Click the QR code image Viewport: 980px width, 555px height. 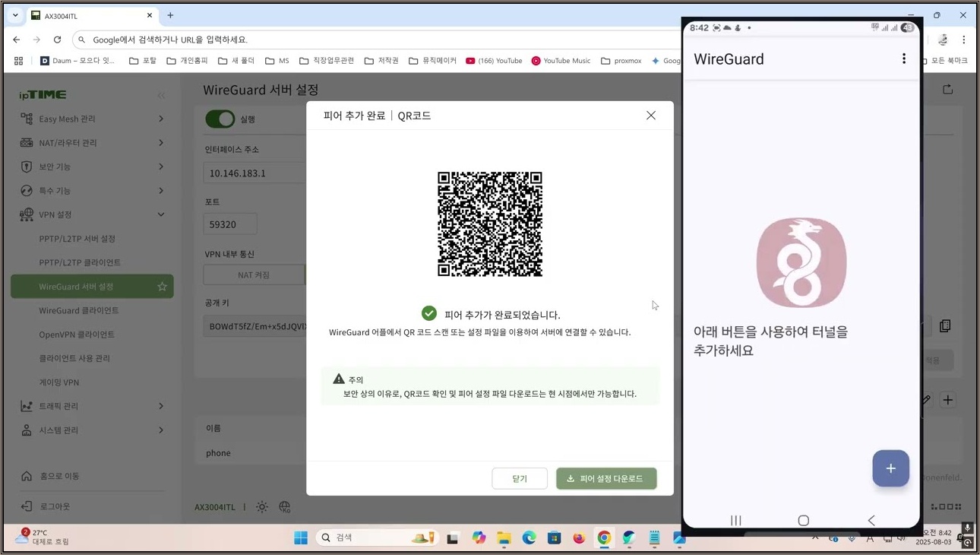490,224
